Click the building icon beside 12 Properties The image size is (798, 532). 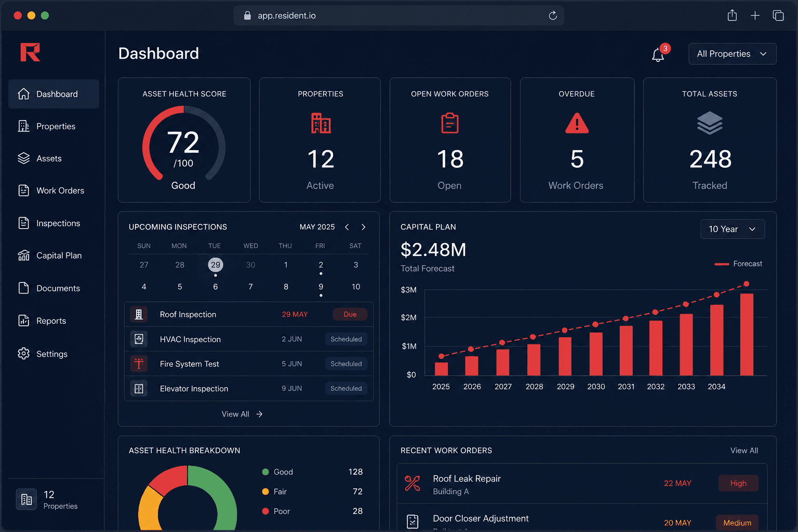pos(26,500)
